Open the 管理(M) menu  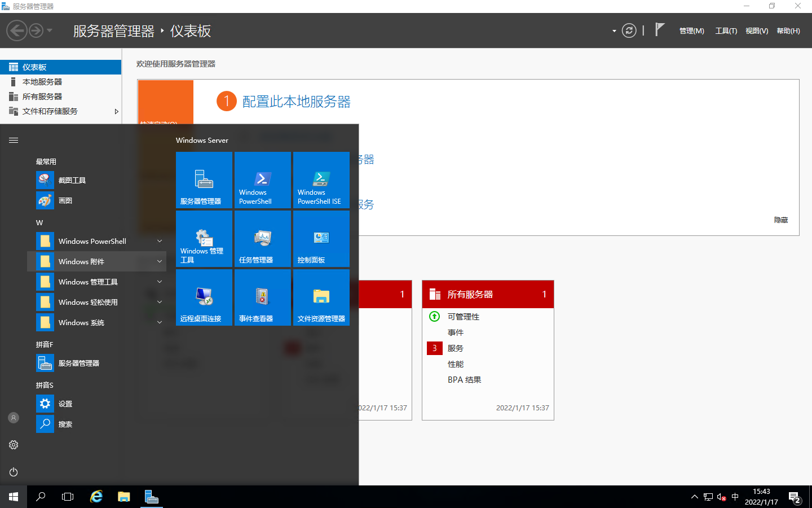point(691,31)
